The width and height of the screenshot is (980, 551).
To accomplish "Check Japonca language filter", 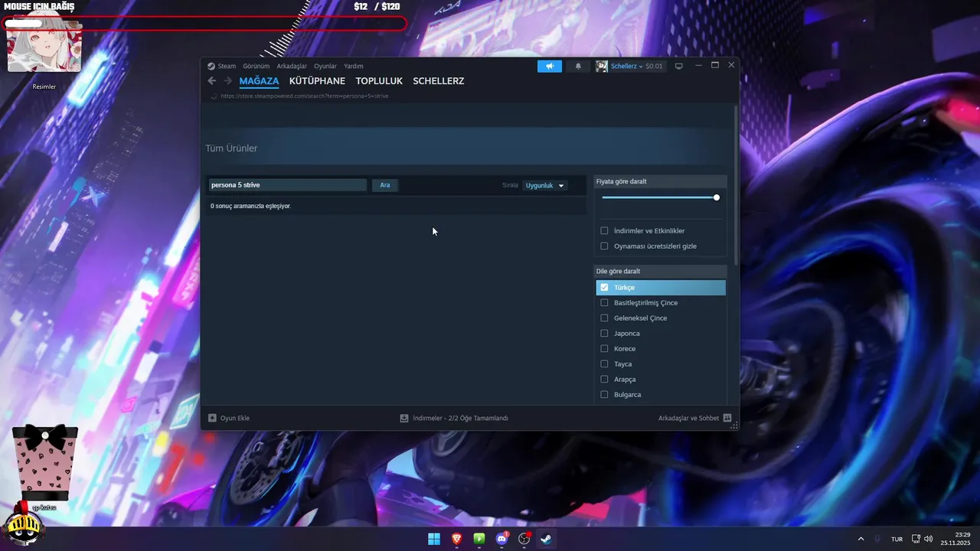I will [x=604, y=333].
